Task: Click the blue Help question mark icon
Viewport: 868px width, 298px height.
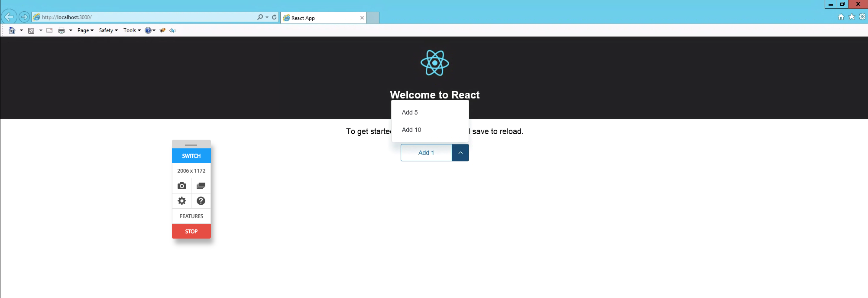Action: [148, 30]
